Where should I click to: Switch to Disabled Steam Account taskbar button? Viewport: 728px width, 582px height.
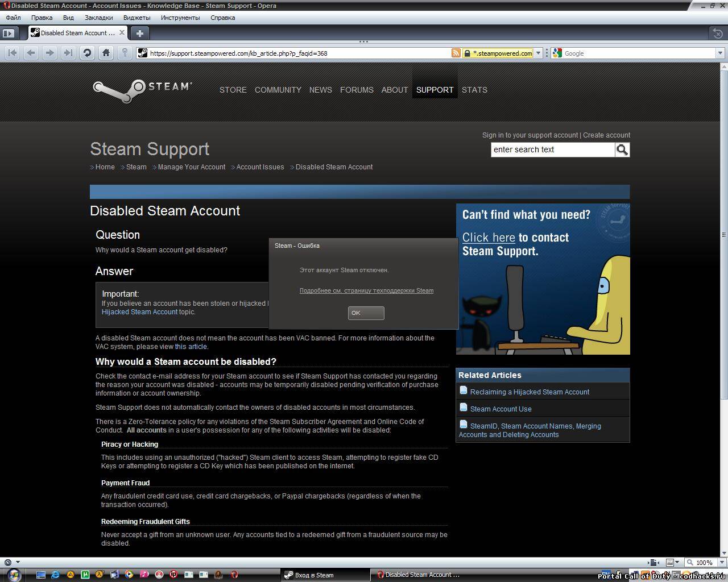tap(419, 575)
